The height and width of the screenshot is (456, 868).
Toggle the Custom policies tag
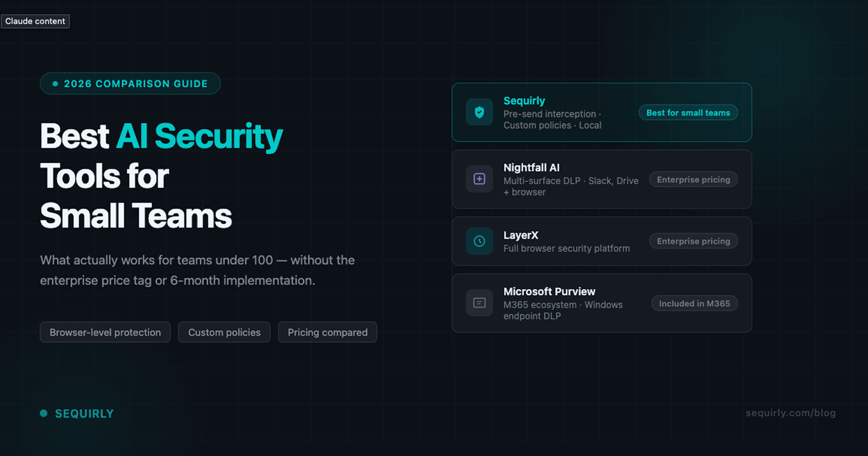coord(224,332)
